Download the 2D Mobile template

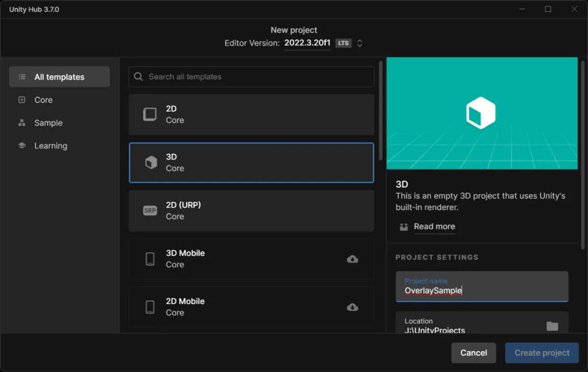[x=352, y=307]
